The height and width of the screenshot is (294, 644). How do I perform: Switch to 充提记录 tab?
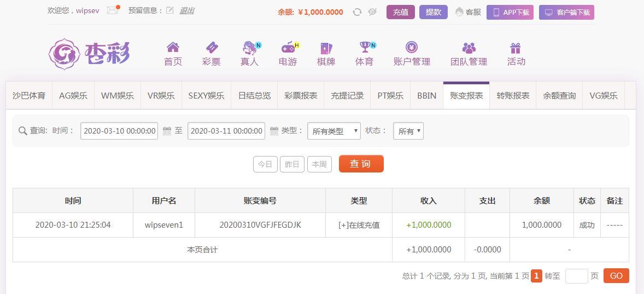347,96
